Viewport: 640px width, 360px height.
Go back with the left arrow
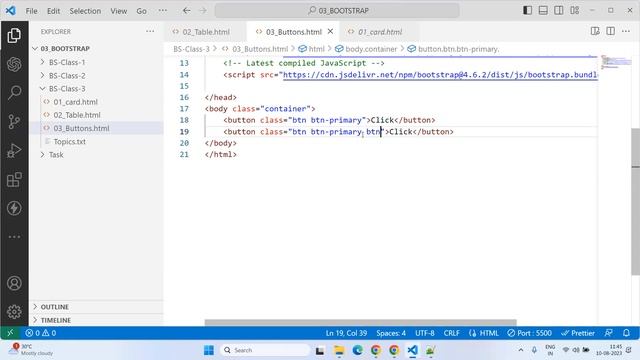coord(187,11)
